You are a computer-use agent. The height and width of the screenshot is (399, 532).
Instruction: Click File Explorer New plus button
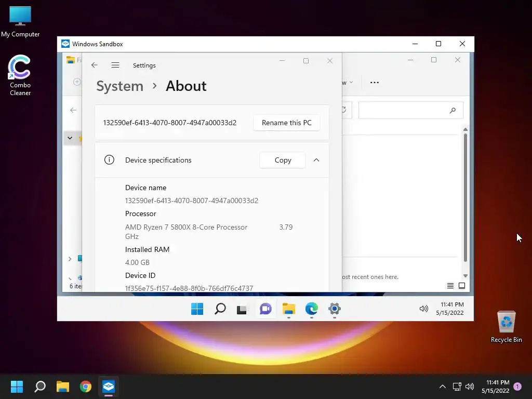[77, 82]
